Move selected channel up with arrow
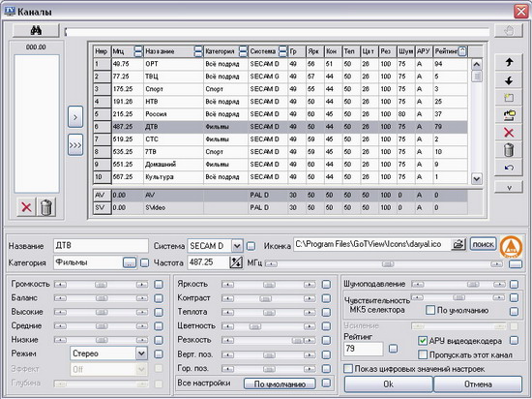Image resolution: width=532 pixels, height=399 pixels. coord(509,62)
